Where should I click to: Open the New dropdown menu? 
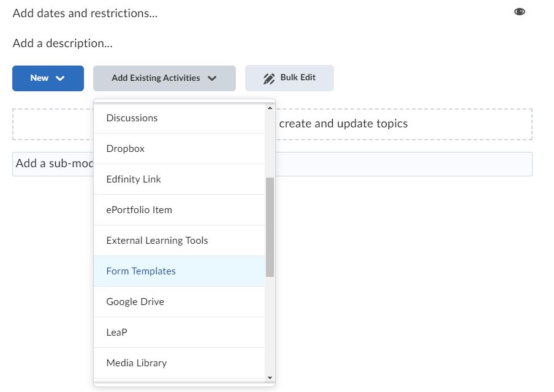point(48,78)
